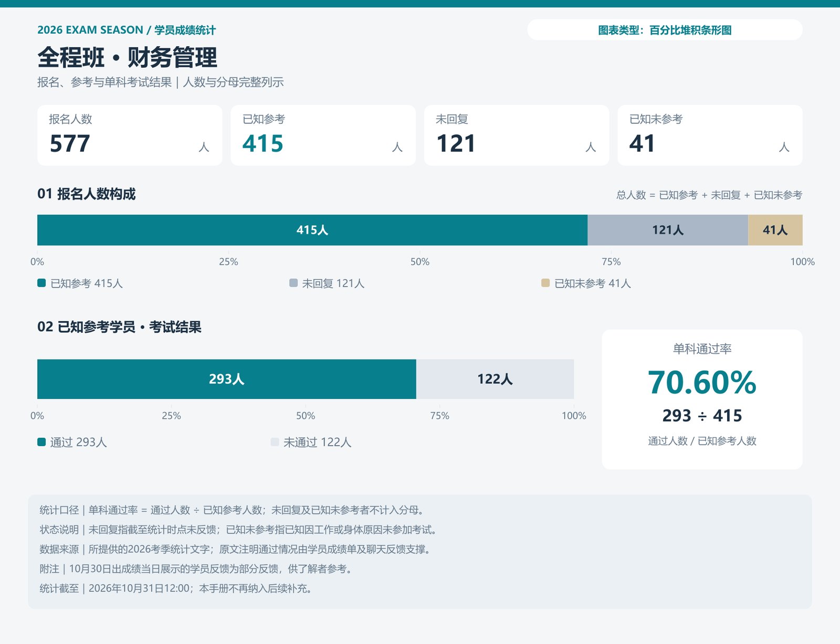The image size is (840, 644).
Task: Click the 01 报名人数构成 heading
Action: point(87,194)
